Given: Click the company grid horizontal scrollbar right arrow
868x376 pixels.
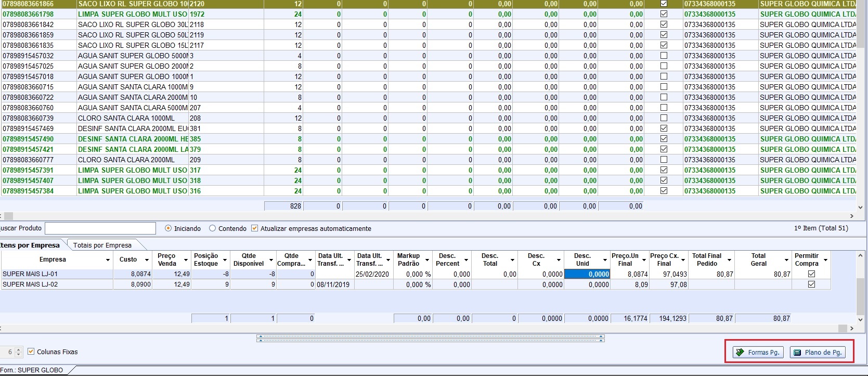Looking at the screenshot, I should (x=852, y=328).
